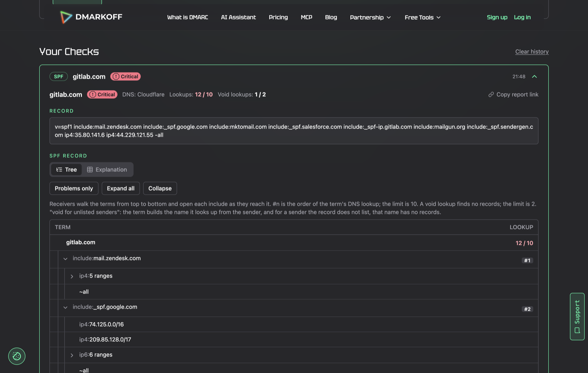The height and width of the screenshot is (373, 588).
Task: Switch to the Tree view tab
Action: [x=67, y=170]
